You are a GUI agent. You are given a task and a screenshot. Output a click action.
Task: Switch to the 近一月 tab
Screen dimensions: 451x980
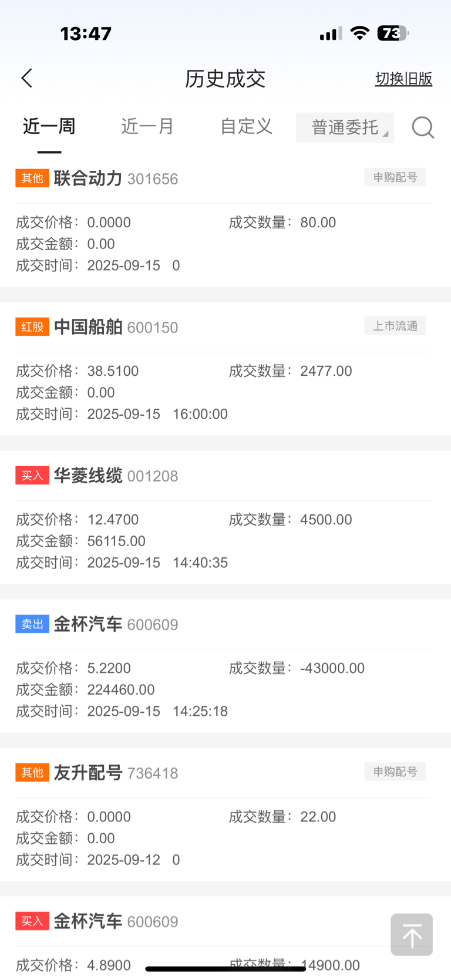pyautogui.click(x=147, y=126)
